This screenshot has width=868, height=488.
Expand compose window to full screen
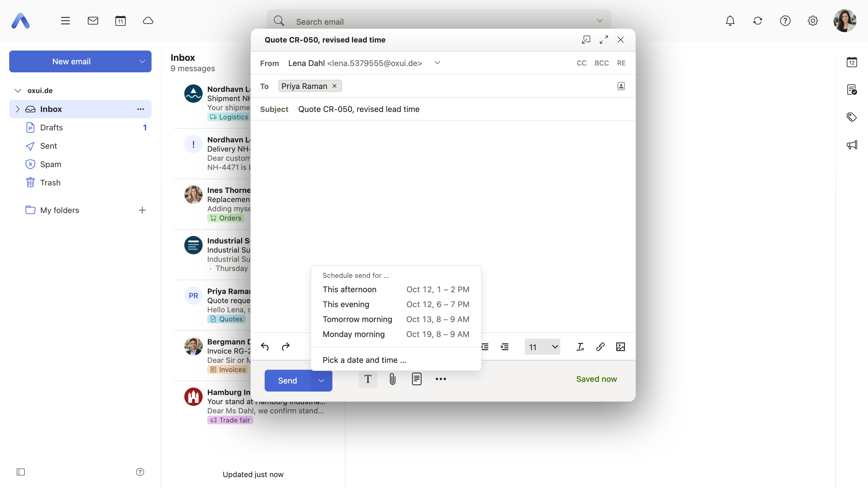[604, 40]
